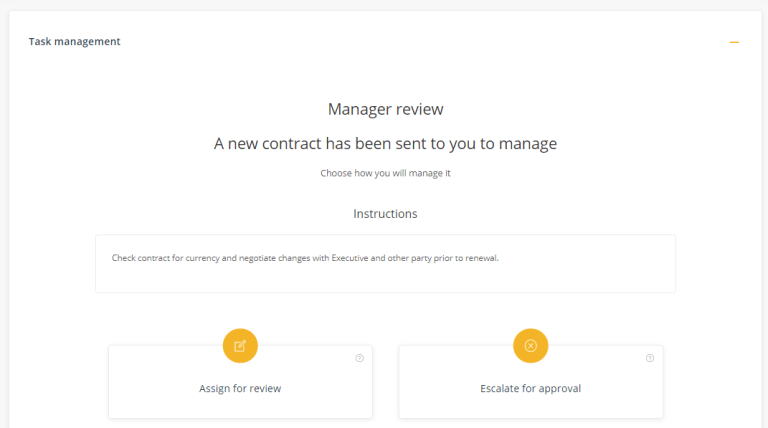
Task: Click the yellow circle-x Escalate icon
Action: click(530, 346)
